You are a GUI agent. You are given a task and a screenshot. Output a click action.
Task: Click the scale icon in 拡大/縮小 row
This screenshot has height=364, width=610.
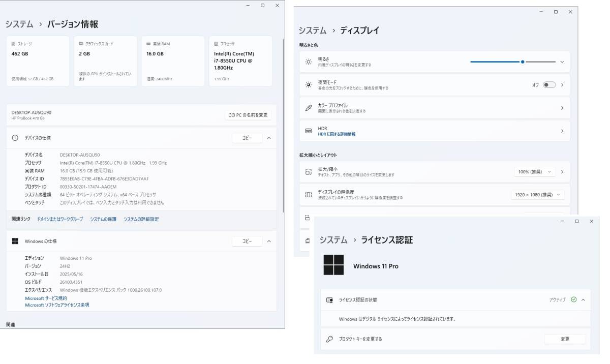[308, 172]
